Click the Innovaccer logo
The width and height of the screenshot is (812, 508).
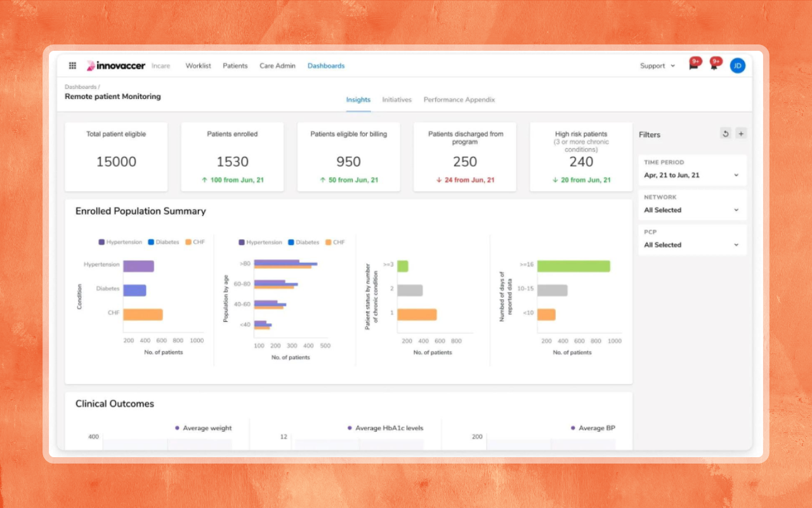tap(116, 65)
